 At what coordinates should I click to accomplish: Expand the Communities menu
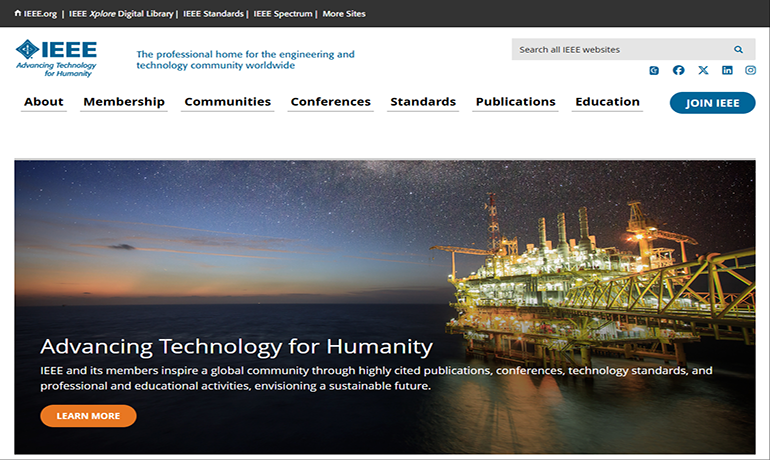click(227, 102)
